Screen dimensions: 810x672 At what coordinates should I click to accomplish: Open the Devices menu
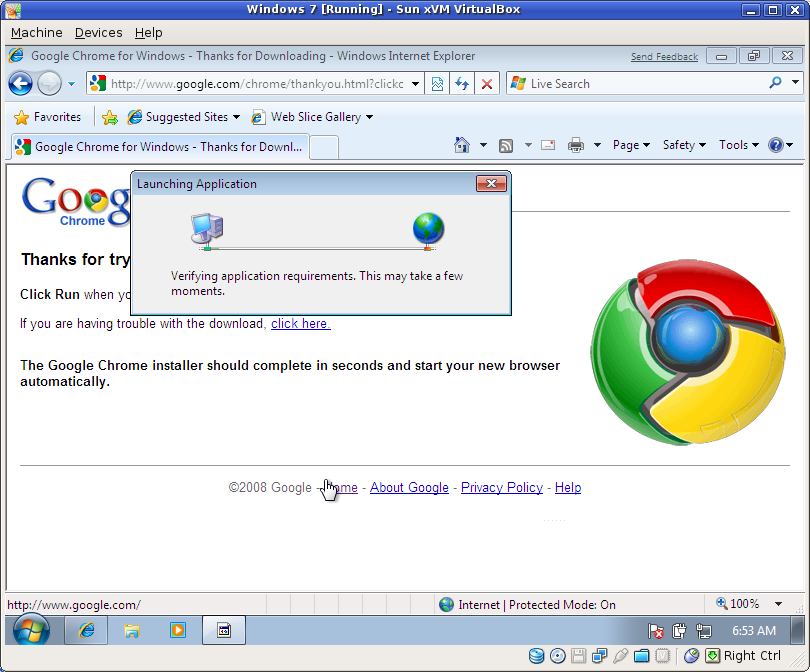click(x=98, y=32)
